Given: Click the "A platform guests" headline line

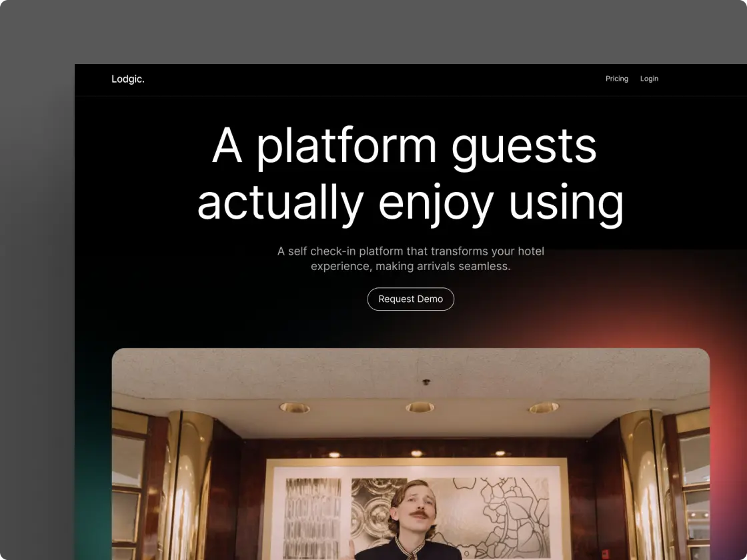Looking at the screenshot, I should (404, 145).
